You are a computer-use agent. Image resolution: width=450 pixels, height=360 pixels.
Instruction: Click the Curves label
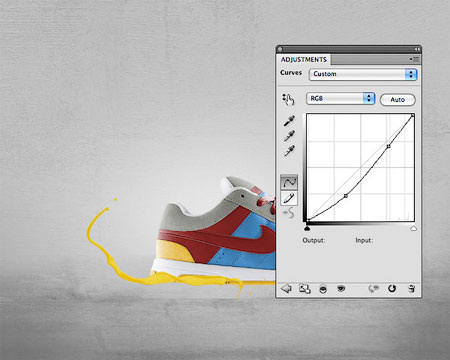coord(291,73)
